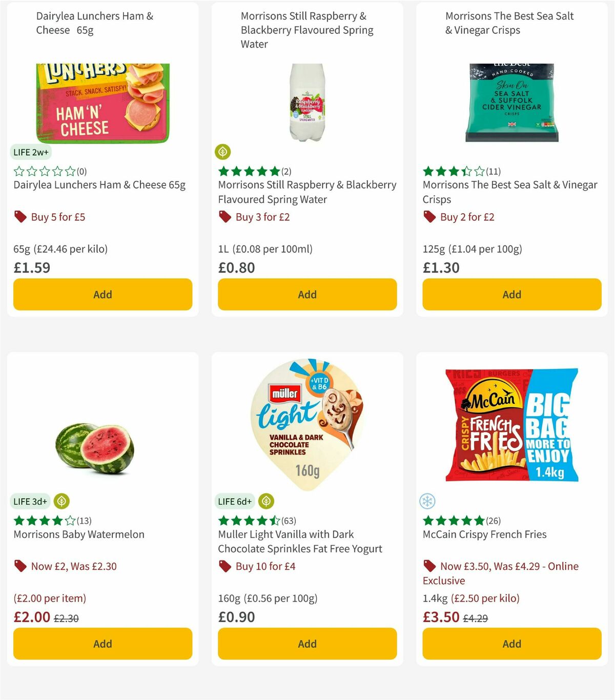615x700 pixels.
Task: Click the tag icon beside Buy 10 for £4
Action: (x=224, y=566)
